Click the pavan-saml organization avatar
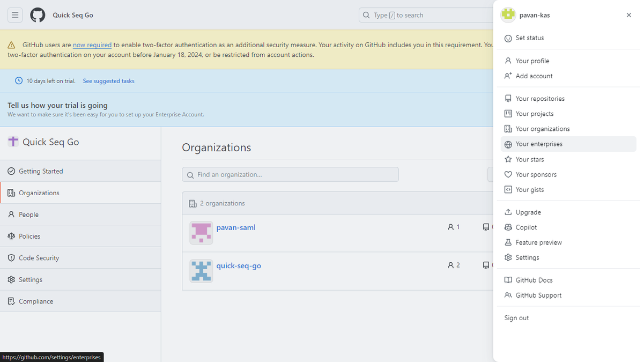644x362 pixels. click(201, 233)
